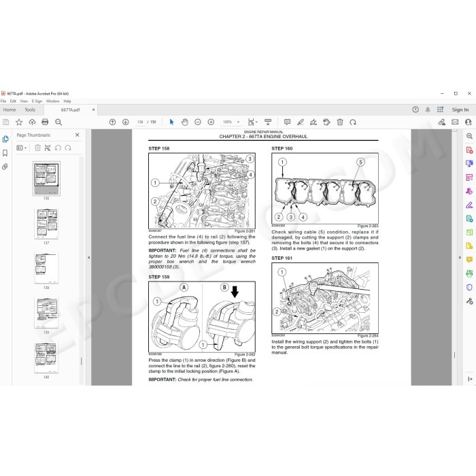
Task: Select the page 137 thumbnail
Action: (46, 224)
